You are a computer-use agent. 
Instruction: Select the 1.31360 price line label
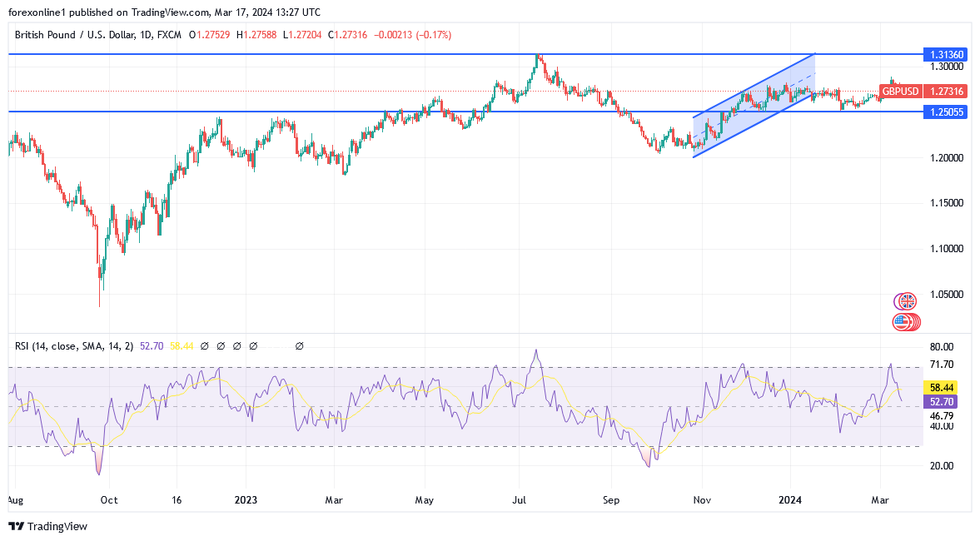pos(945,55)
